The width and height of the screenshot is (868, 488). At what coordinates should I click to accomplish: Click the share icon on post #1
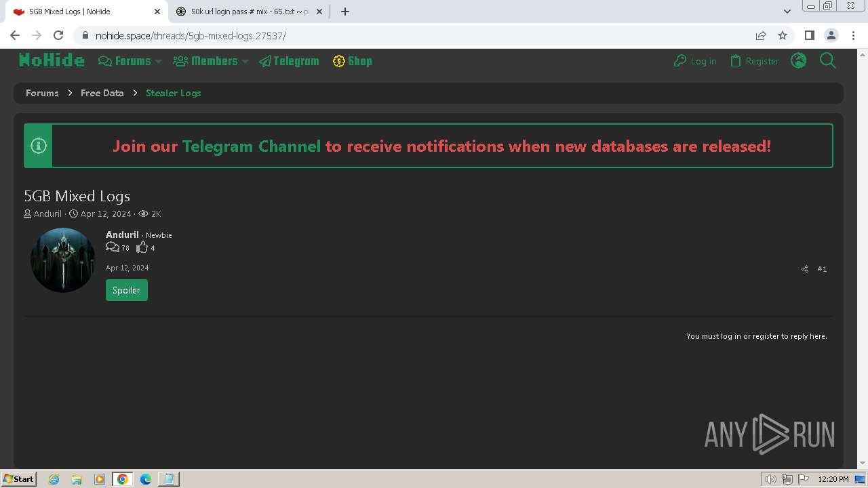(x=805, y=269)
